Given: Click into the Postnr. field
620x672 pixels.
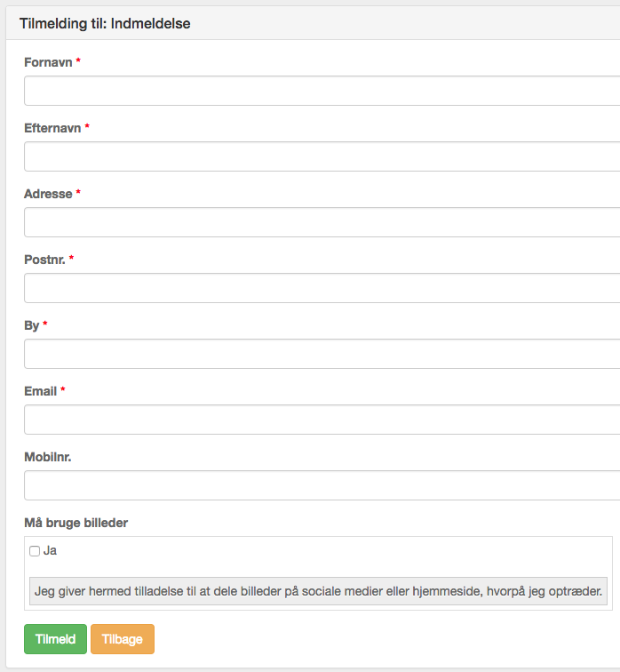Looking at the screenshot, I should click(322, 288).
